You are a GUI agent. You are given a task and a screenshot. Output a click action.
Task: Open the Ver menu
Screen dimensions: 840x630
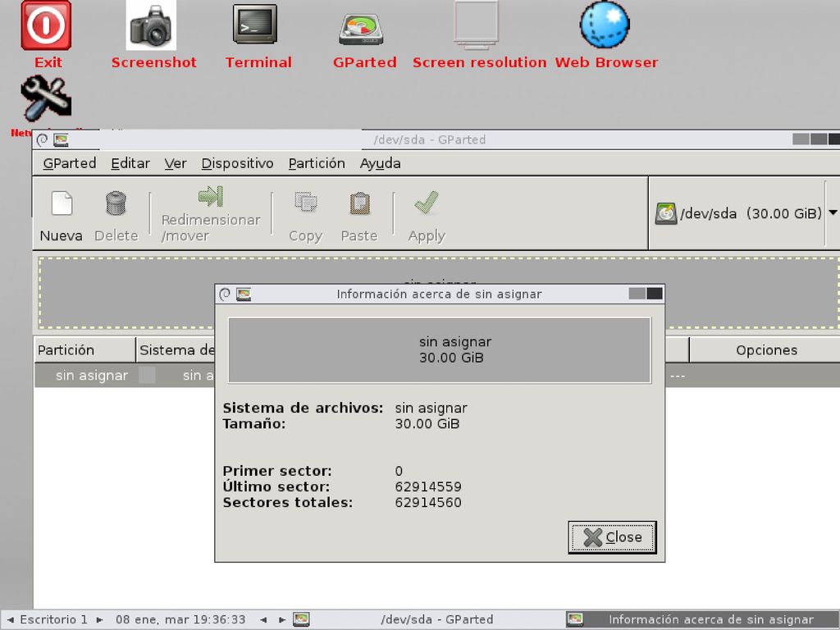coord(176,163)
